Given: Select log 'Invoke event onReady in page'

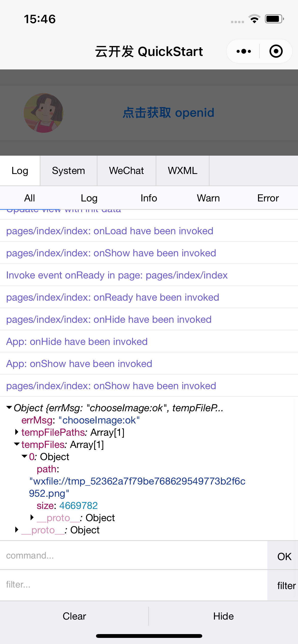Looking at the screenshot, I should (149, 275).
